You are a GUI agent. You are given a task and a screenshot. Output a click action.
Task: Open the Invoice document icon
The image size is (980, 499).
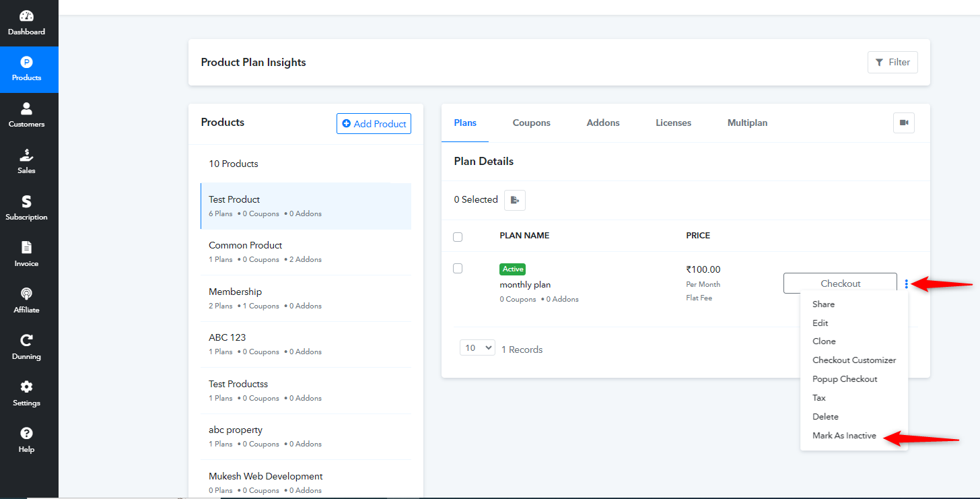pos(26,248)
